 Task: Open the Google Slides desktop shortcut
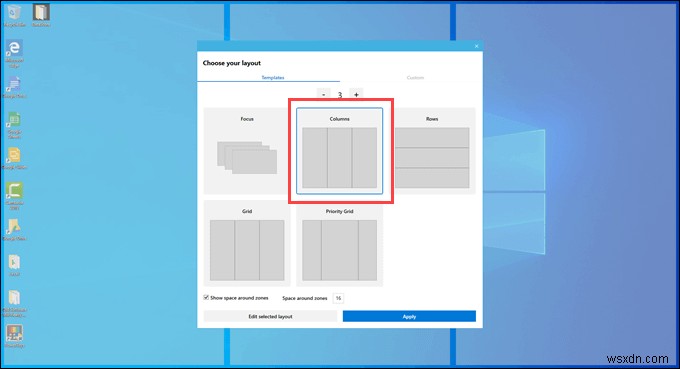click(14, 158)
